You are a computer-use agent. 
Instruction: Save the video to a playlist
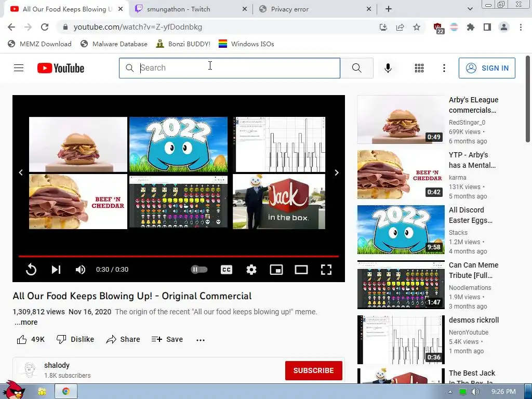click(167, 339)
